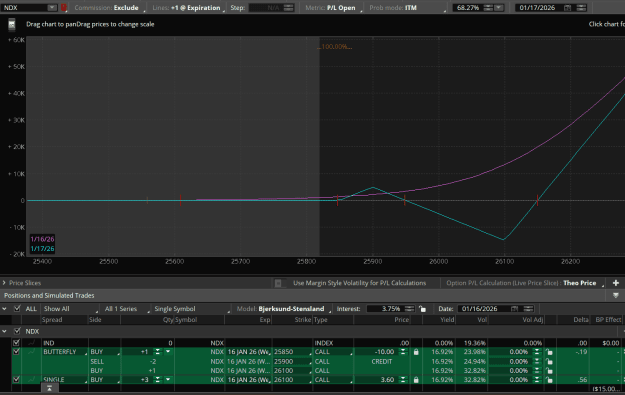Change the SINGLE spread type dropdown

65,379
